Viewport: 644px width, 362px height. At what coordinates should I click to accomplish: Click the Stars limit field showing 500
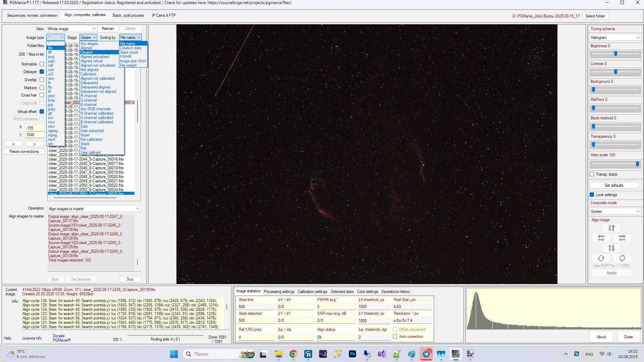pyautogui.click(x=256, y=307)
